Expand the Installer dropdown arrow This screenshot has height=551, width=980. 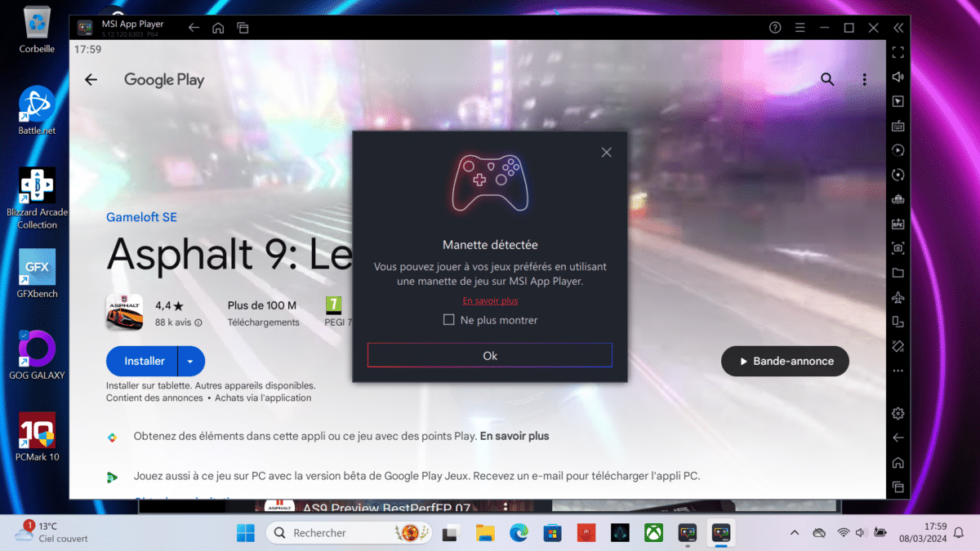[x=191, y=361]
